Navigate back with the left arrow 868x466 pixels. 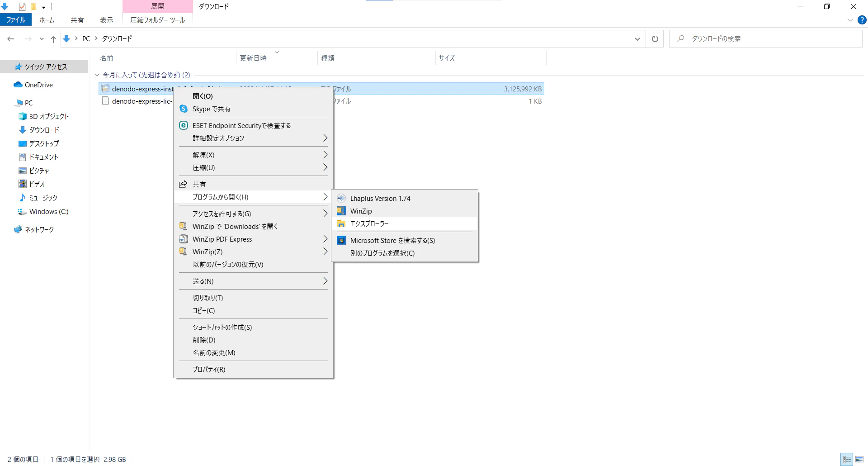coord(11,39)
